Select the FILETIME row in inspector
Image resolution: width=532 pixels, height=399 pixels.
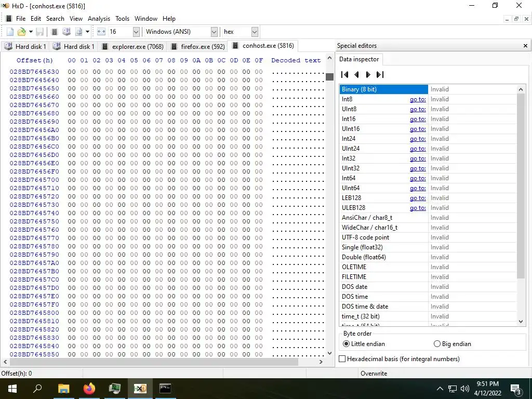point(428,277)
